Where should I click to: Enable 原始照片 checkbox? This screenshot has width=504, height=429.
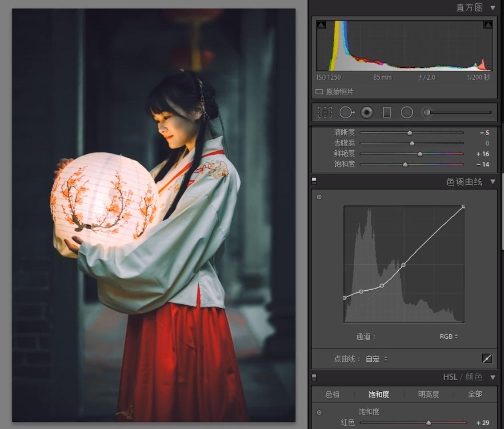click(319, 92)
